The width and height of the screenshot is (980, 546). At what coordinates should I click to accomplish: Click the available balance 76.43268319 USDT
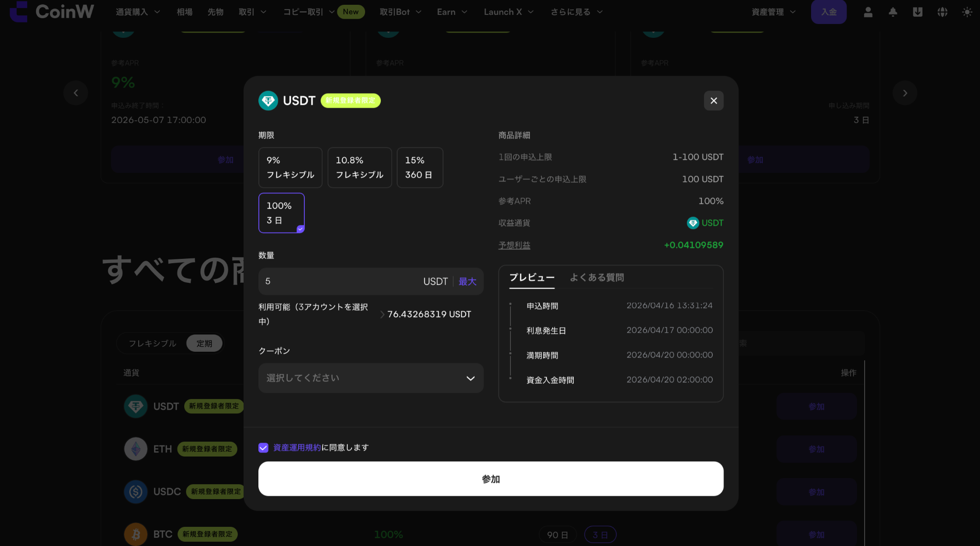coord(429,314)
